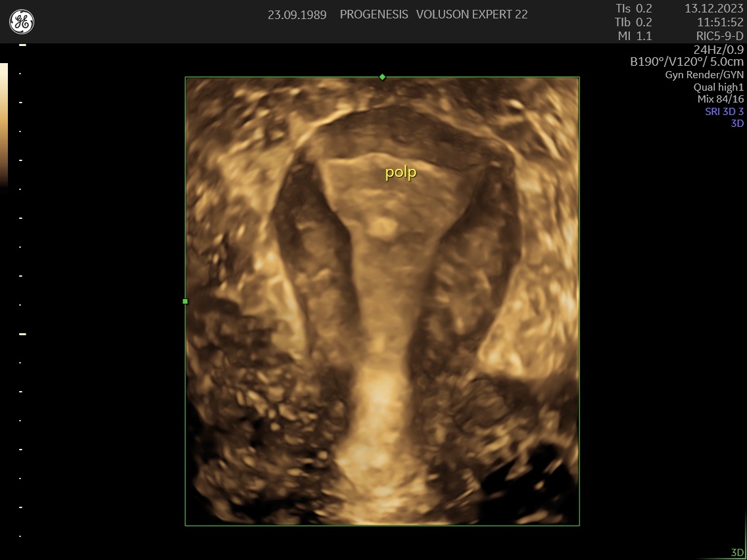Click the VOLUSON EXPERT 22 system name
The image size is (747, 560).
pos(471,14)
